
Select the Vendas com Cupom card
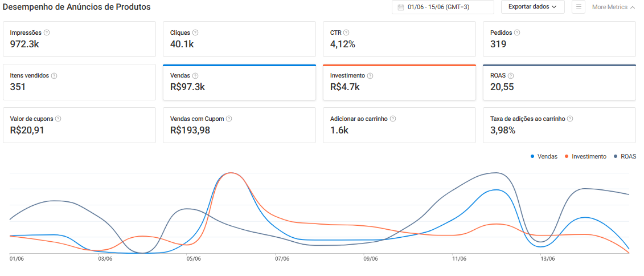pyautogui.click(x=240, y=125)
